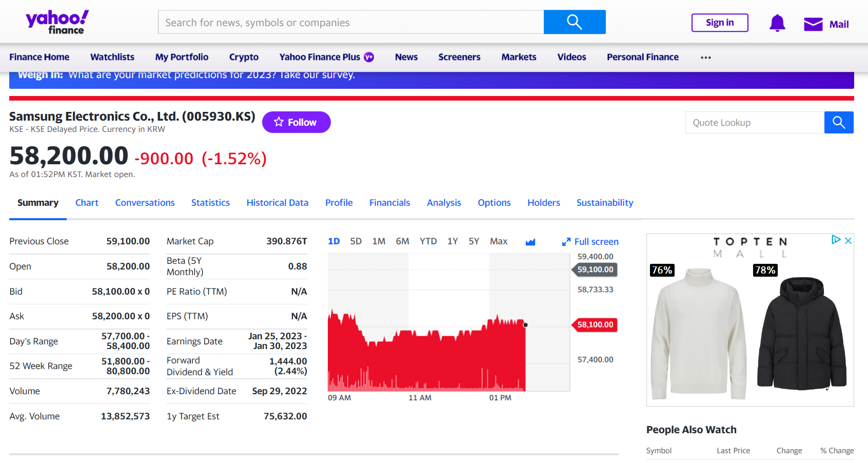Open the Financials tab
The image size is (868, 463).
click(x=390, y=203)
